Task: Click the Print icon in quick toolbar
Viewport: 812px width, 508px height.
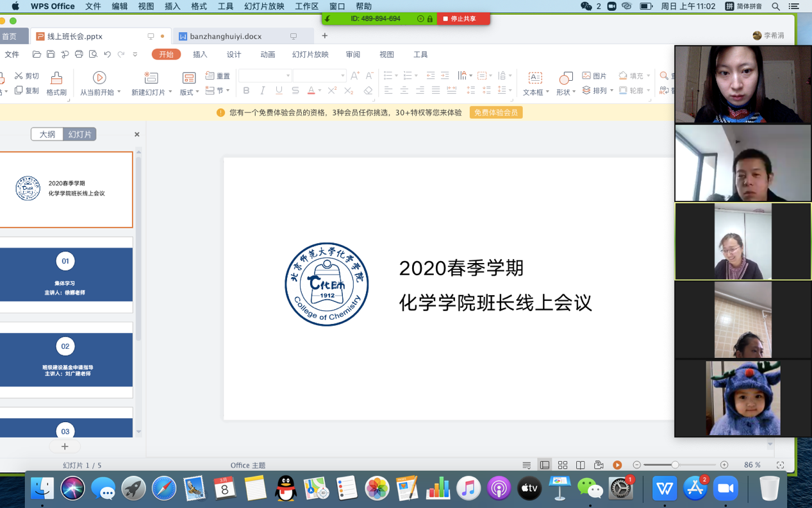Action: 79,55
